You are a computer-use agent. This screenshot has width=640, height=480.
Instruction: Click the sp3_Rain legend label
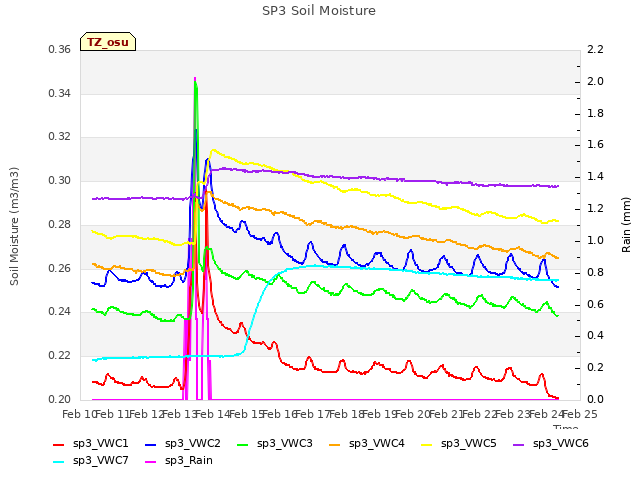189,460
